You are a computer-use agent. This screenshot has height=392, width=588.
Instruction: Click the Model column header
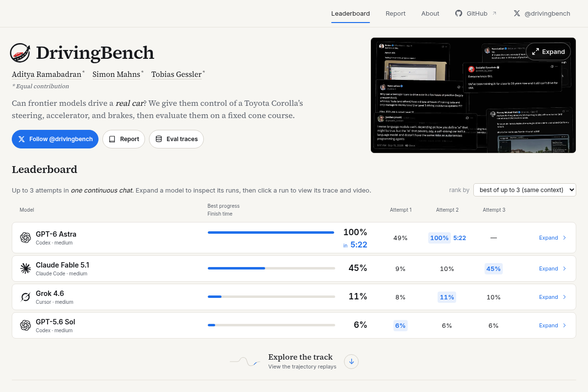(x=27, y=210)
